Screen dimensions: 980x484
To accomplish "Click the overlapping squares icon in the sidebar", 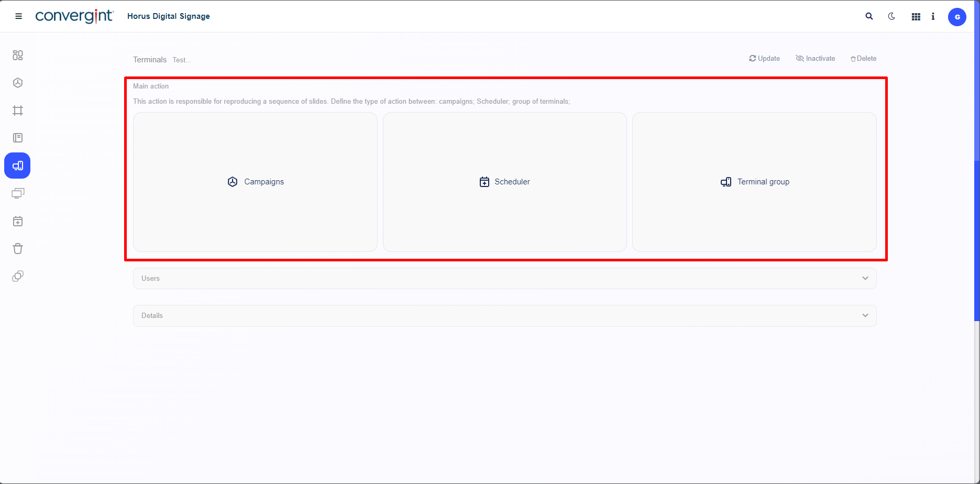I will coord(18,276).
